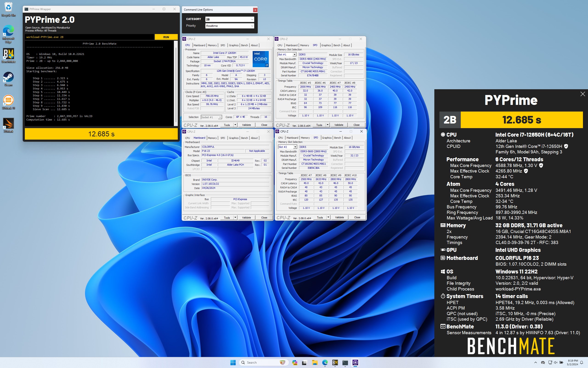588x368 pixels.
Task: Open the Priority dropdown showing Realtime
Action: pos(230,26)
